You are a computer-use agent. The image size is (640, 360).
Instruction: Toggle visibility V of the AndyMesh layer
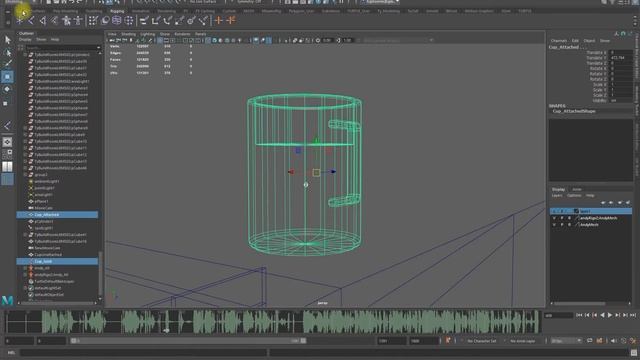pyautogui.click(x=554, y=225)
